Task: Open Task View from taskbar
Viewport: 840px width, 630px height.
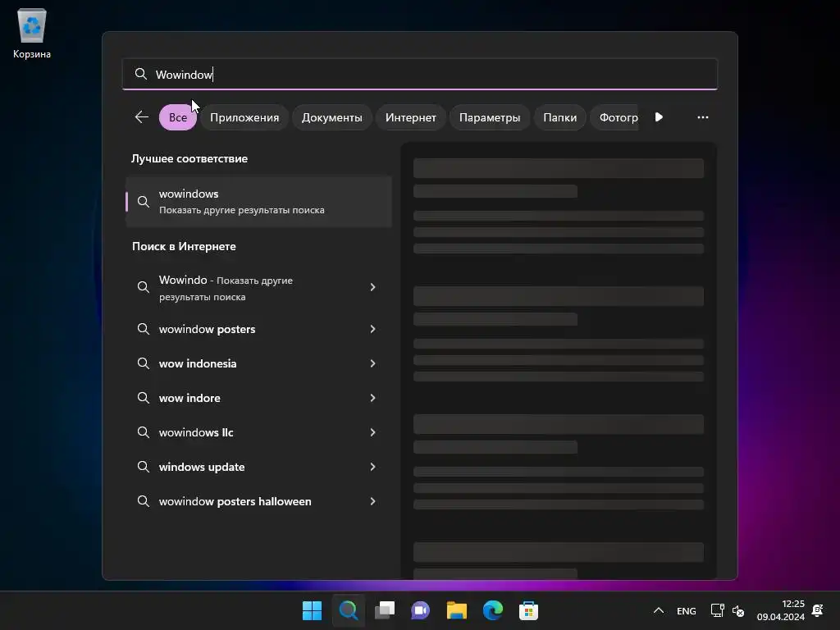Action: click(385, 610)
